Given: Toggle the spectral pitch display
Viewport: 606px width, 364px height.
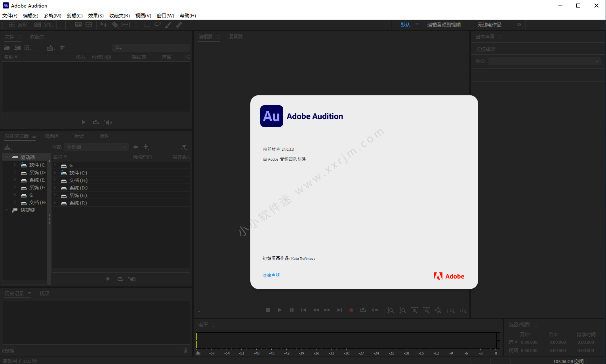Looking at the screenshot, I should (89, 25).
